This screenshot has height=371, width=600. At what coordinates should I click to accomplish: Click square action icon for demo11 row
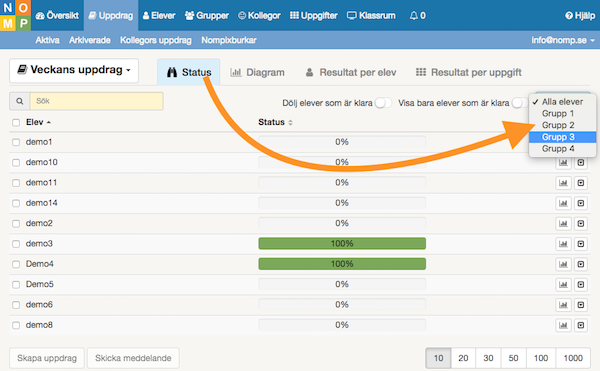tap(581, 183)
